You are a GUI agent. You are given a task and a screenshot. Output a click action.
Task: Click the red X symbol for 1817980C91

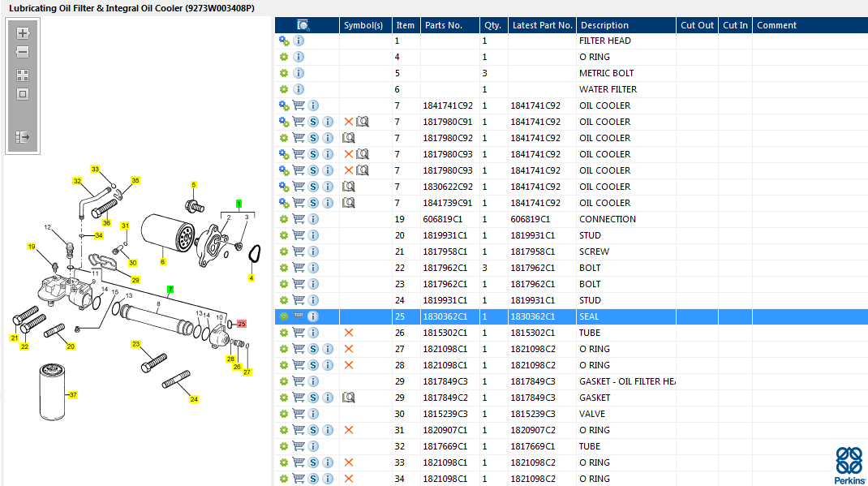tap(349, 122)
